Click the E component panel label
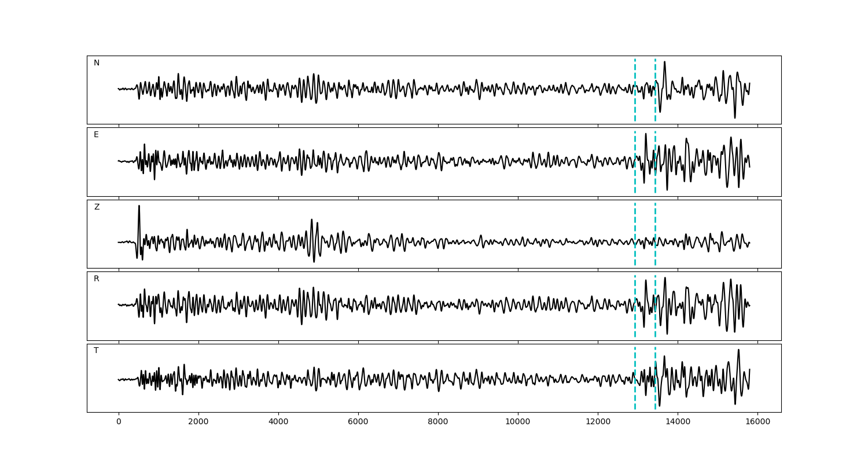Screen dimensions: 868x463 [x=96, y=135]
